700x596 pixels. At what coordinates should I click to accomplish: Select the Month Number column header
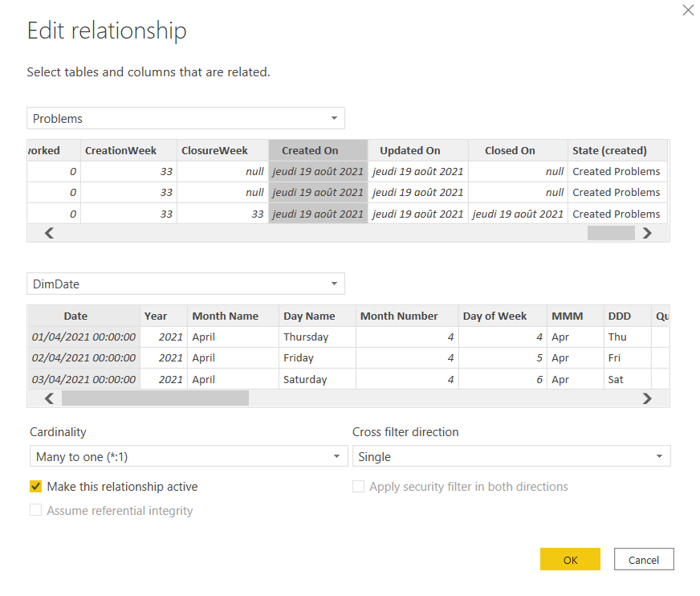(407, 316)
